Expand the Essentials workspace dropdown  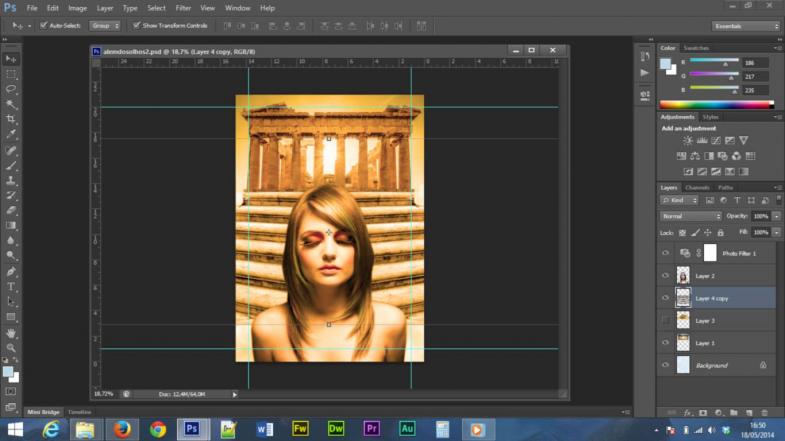point(745,25)
